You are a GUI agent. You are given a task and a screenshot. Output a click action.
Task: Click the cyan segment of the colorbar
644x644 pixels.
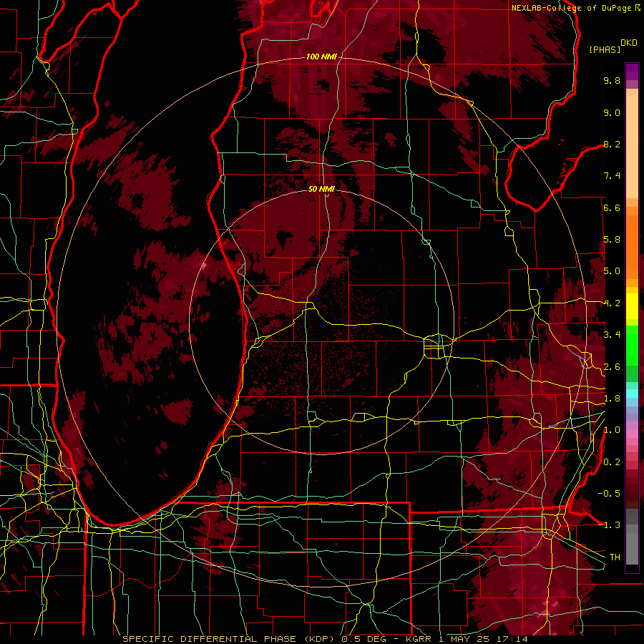[x=632, y=394]
